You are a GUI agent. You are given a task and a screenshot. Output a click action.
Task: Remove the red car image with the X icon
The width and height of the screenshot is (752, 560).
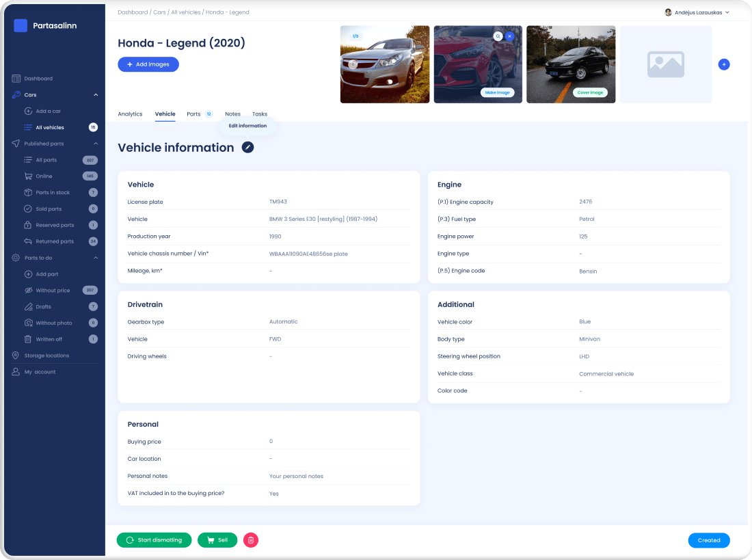(x=509, y=36)
